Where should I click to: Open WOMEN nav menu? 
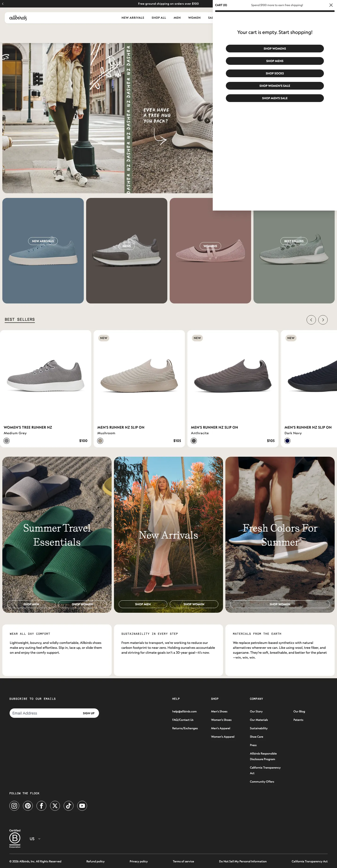[194, 18]
